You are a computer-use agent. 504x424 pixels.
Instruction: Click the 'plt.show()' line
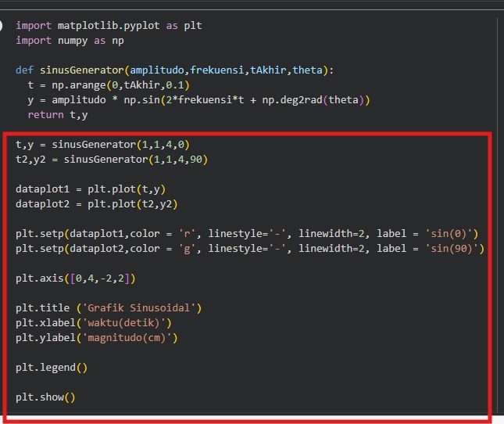[45, 397]
